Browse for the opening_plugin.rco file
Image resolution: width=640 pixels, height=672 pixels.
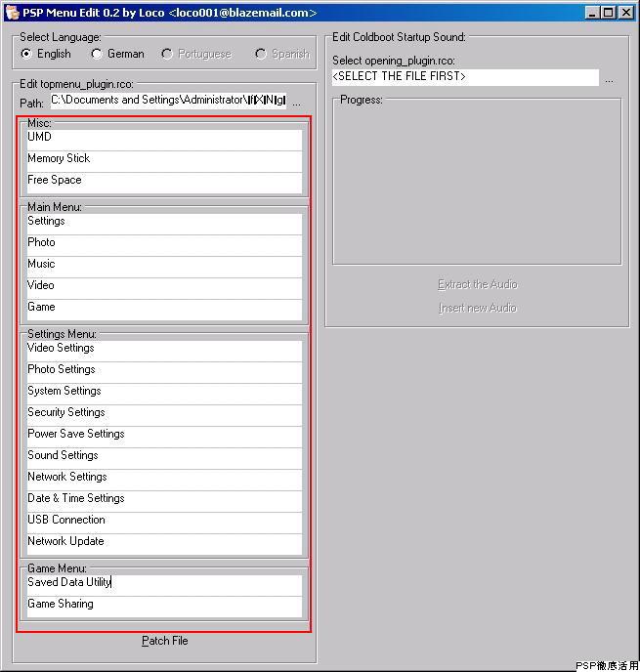tap(609, 80)
